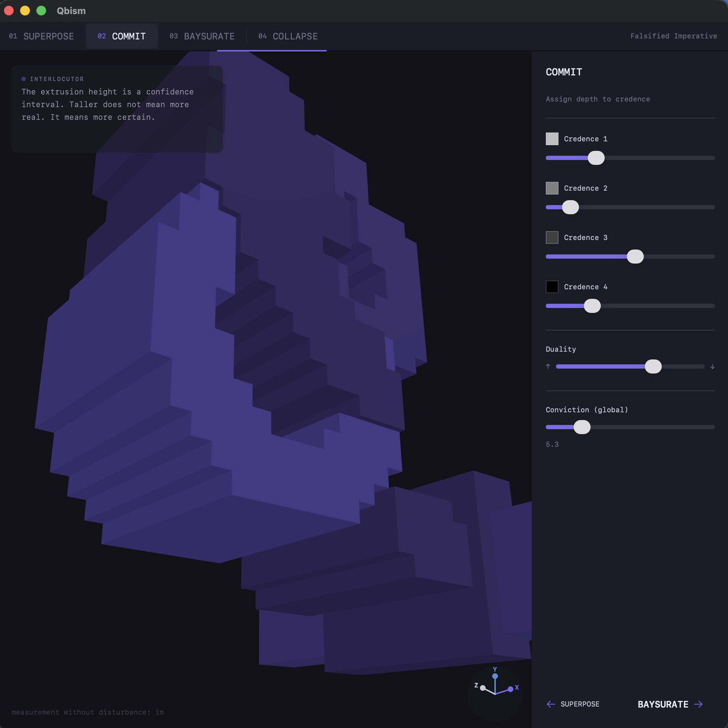The image size is (728, 728).
Task: Open the BAYSURATE tab
Action: point(202,36)
